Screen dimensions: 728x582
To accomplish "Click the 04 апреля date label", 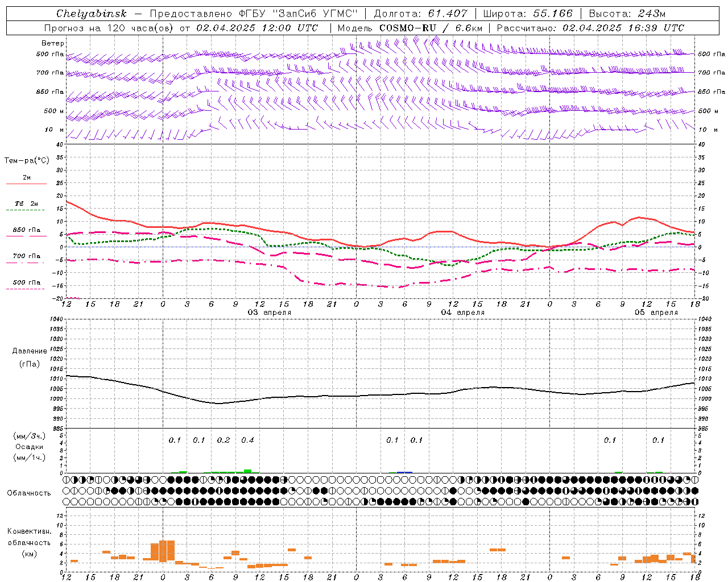I will 463,313.
